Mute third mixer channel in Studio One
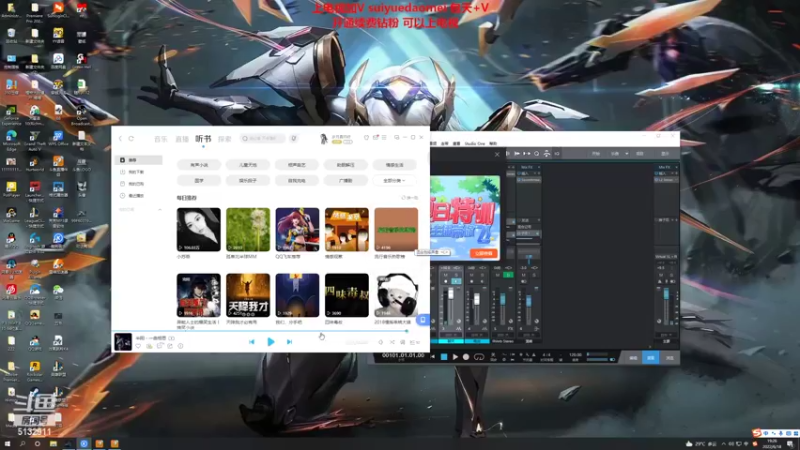 pos(497,275)
